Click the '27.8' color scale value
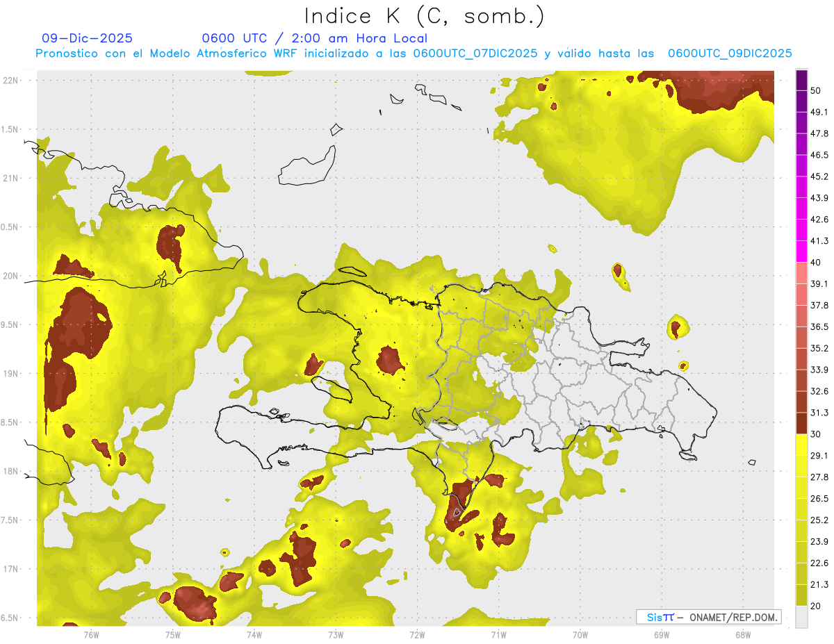 tap(819, 477)
